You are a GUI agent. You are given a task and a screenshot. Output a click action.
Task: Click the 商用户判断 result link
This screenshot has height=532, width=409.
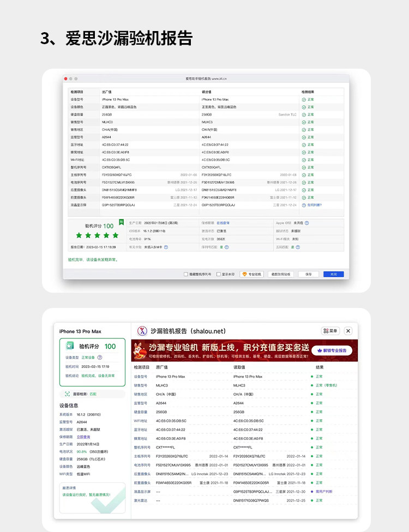click(324, 492)
